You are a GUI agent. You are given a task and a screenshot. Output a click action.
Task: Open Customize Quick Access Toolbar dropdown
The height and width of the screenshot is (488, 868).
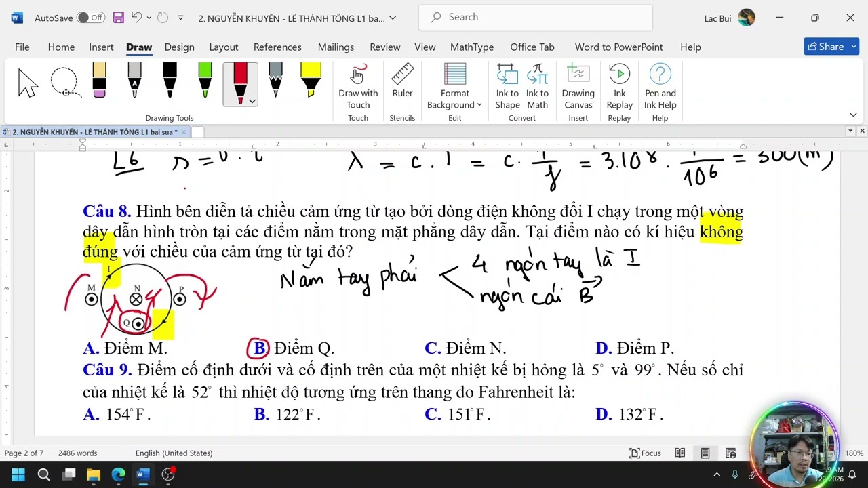pyautogui.click(x=180, y=18)
